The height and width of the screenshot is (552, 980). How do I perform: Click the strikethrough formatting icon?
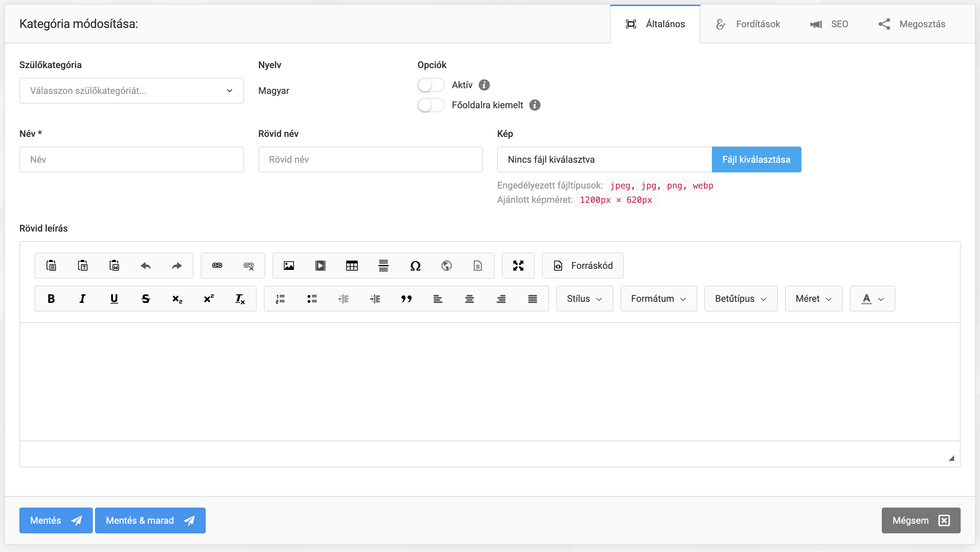(x=145, y=299)
